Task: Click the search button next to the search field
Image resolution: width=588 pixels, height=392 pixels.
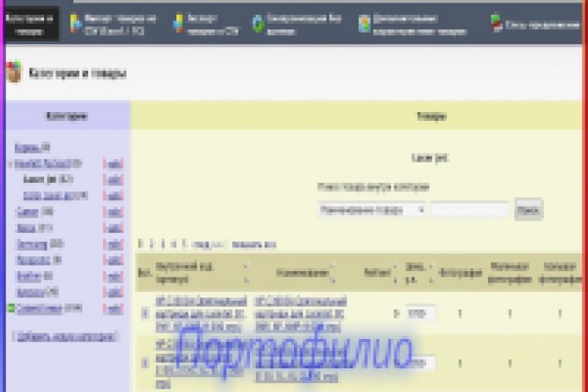Action: [x=528, y=210]
